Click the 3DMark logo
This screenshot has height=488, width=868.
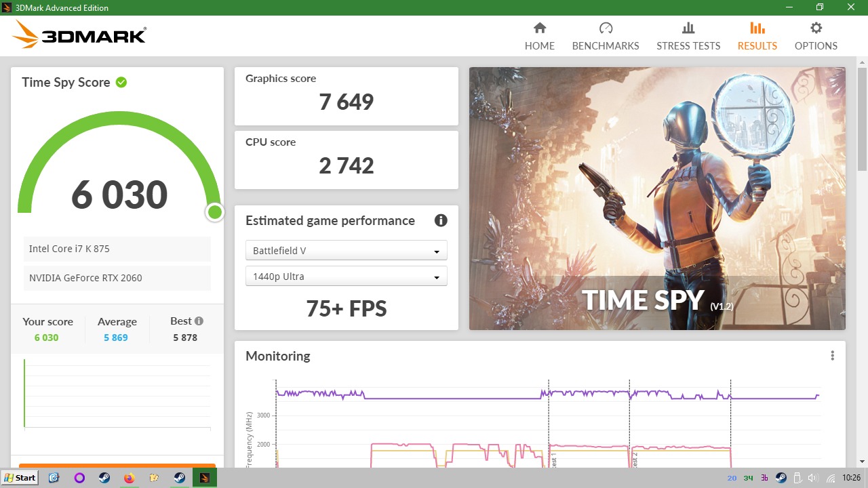[79, 35]
